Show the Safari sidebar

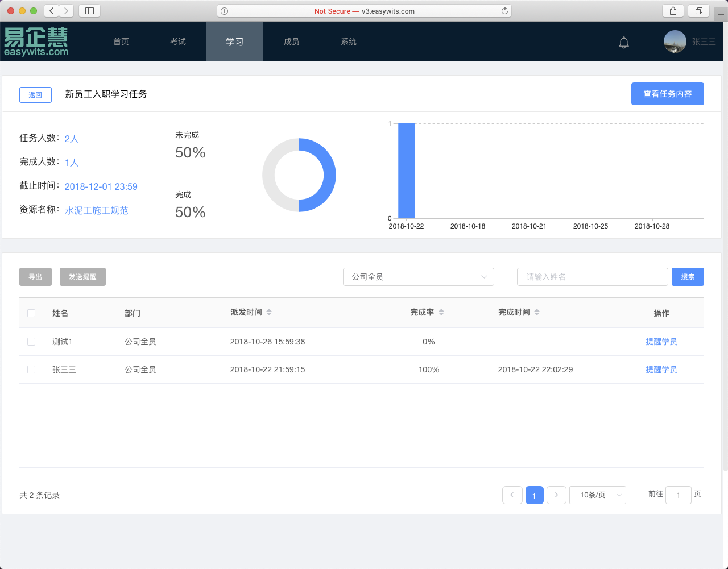coord(89,11)
